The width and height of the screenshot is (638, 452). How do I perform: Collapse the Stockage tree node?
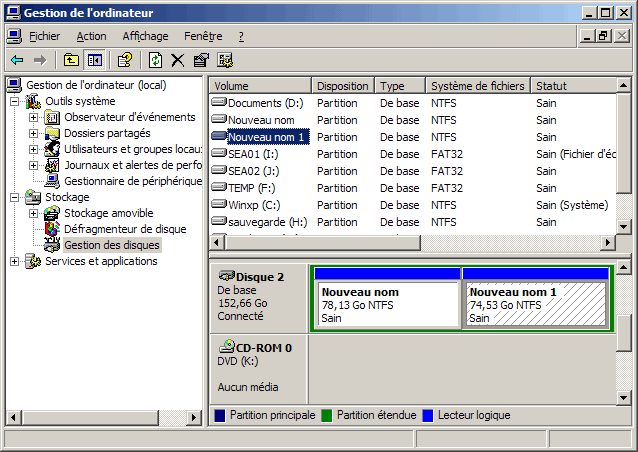tap(14, 197)
